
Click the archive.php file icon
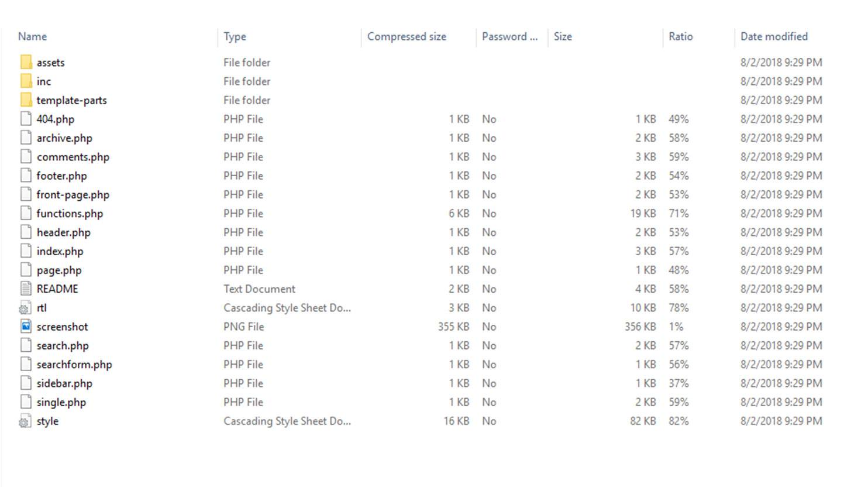(x=26, y=138)
